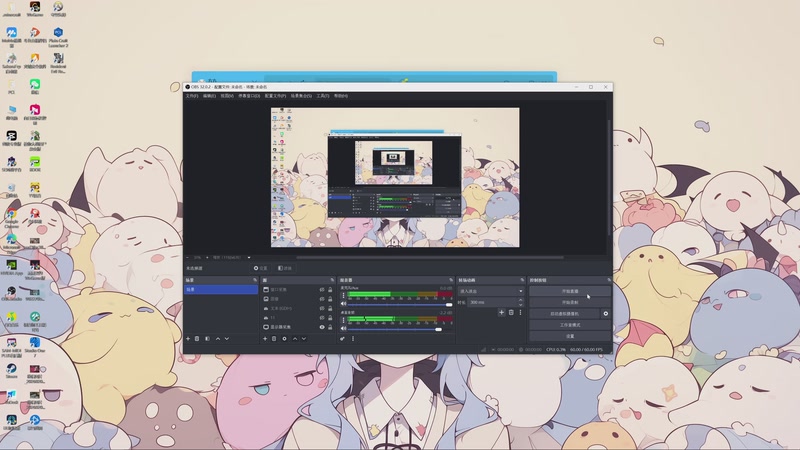Open 桌面音频 channel options dots
The height and width of the screenshot is (450, 800).
[x=343, y=320]
